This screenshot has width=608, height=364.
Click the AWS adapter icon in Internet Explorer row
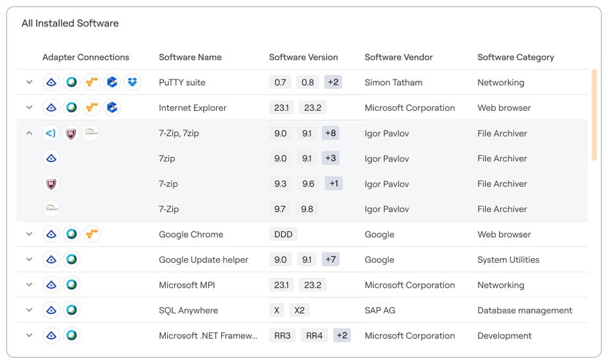[x=92, y=108]
